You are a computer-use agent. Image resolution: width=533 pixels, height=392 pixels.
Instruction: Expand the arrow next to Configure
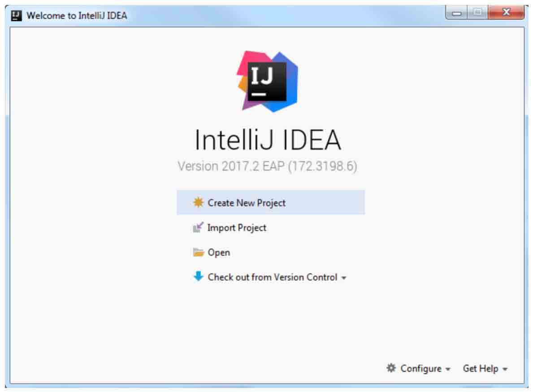click(448, 369)
